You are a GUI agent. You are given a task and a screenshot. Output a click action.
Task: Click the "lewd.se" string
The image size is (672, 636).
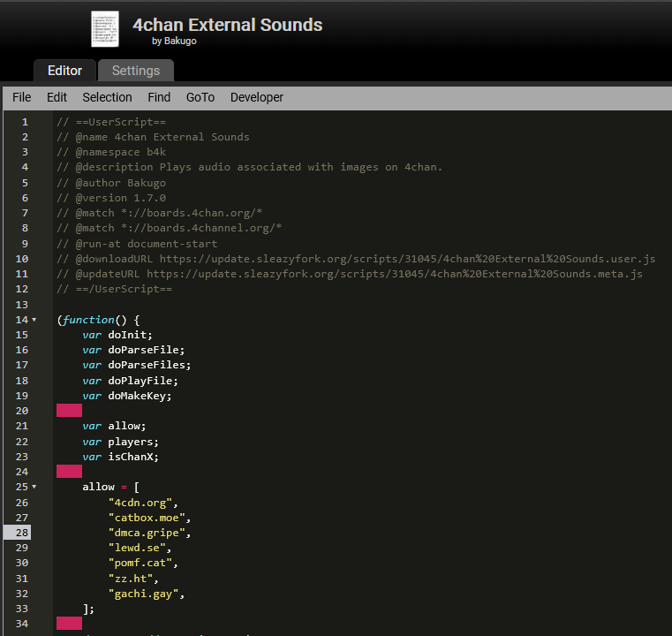click(x=137, y=548)
